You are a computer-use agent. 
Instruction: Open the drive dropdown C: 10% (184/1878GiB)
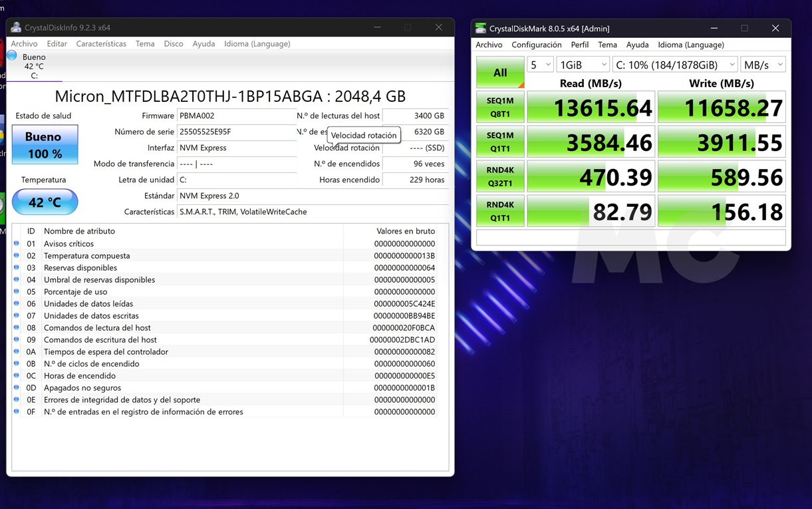pos(675,65)
